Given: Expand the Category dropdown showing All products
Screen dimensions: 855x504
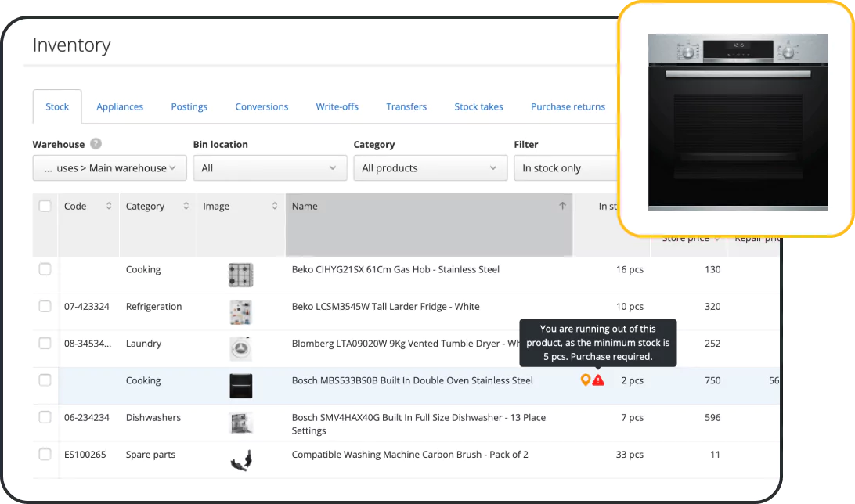Looking at the screenshot, I should point(430,167).
